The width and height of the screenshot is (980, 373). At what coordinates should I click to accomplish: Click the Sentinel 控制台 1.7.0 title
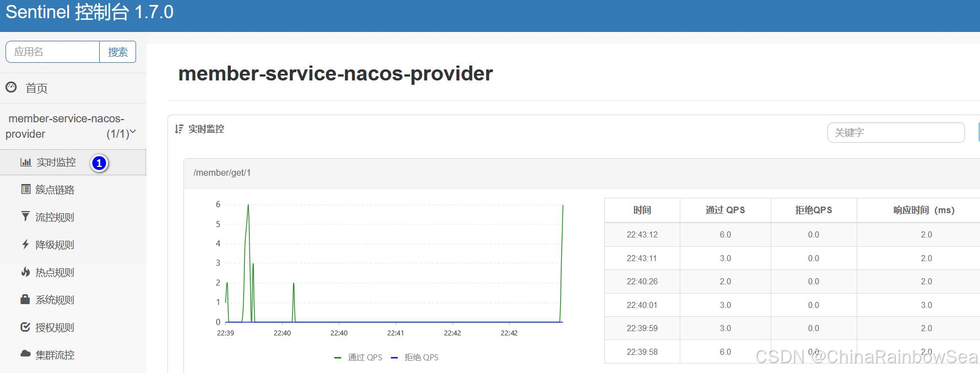click(x=89, y=12)
